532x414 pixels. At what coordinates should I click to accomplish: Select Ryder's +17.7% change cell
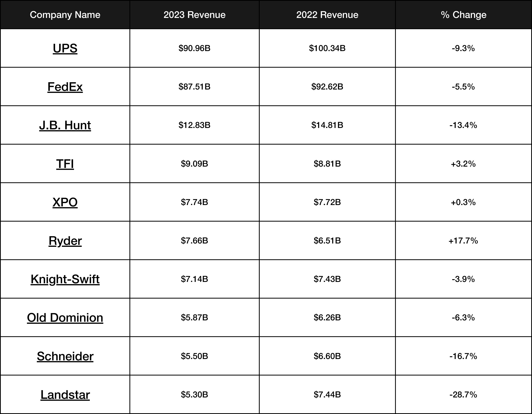(x=463, y=241)
